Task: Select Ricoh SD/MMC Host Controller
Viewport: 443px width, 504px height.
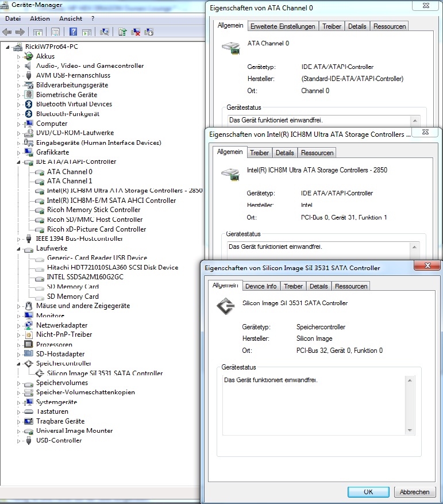Action: point(95,220)
